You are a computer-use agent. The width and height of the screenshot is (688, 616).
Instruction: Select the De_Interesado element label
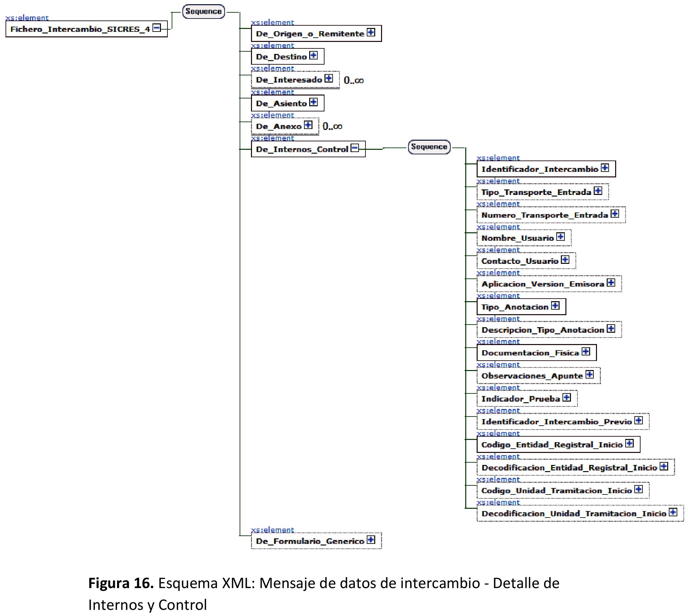289,80
